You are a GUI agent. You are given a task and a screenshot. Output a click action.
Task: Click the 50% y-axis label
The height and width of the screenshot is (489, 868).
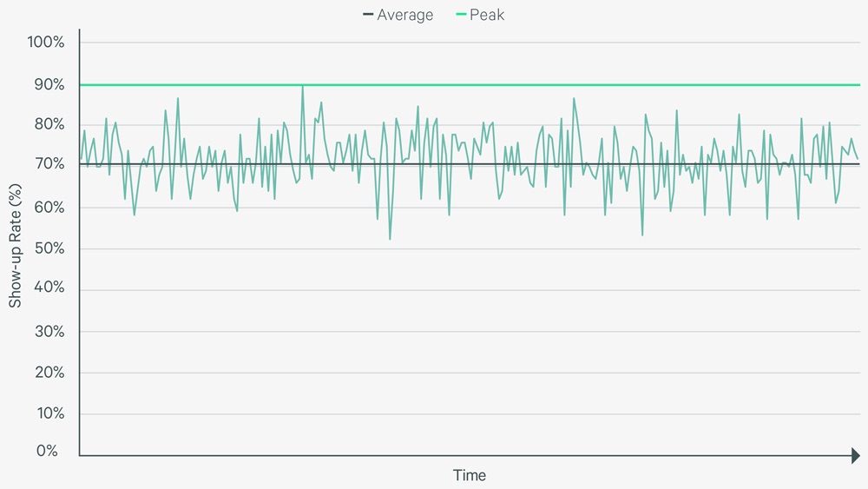(x=49, y=248)
